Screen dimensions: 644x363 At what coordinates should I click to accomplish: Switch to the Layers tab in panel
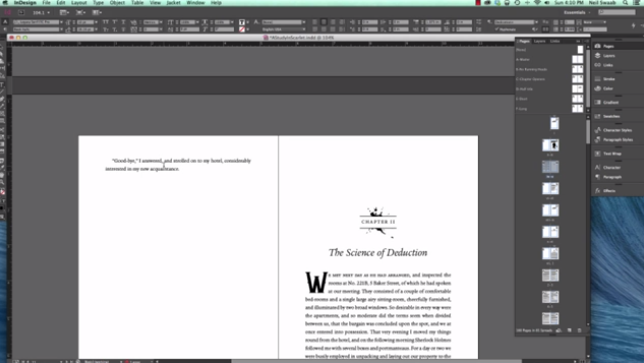coord(539,41)
